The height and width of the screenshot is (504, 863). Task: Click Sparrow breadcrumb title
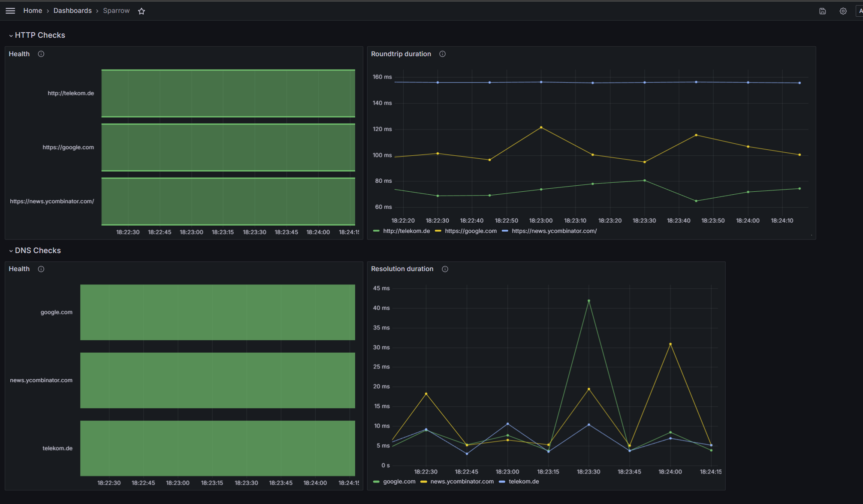(116, 11)
